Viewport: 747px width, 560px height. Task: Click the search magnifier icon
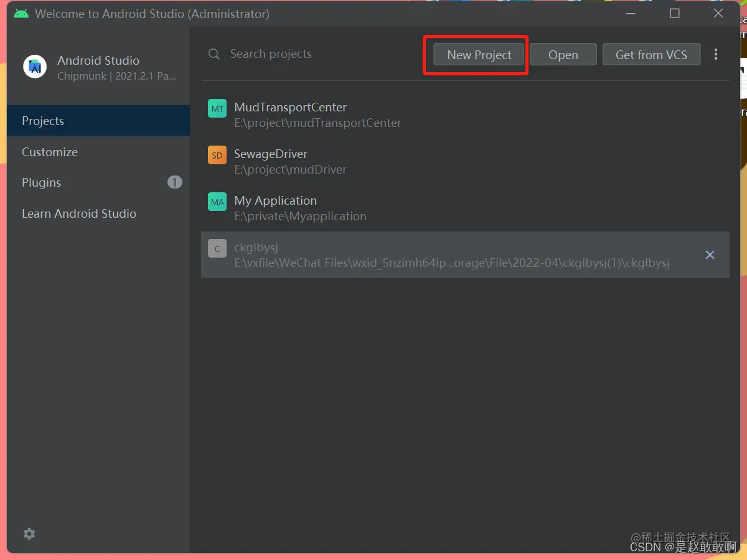(214, 54)
